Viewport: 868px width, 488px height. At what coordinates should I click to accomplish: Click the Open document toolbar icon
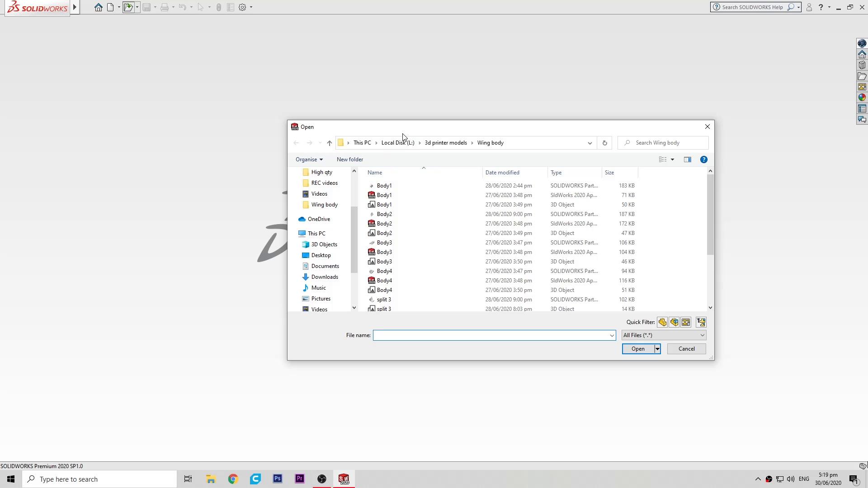point(128,7)
